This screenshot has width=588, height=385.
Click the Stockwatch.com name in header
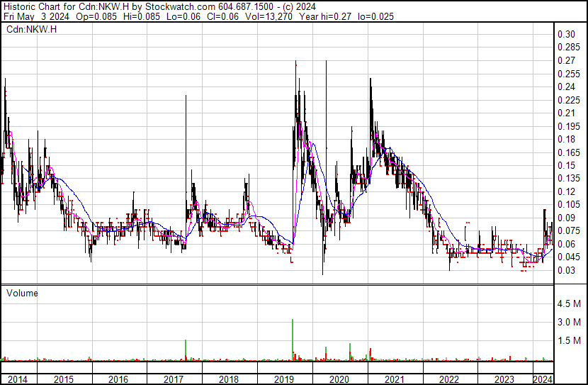point(180,7)
